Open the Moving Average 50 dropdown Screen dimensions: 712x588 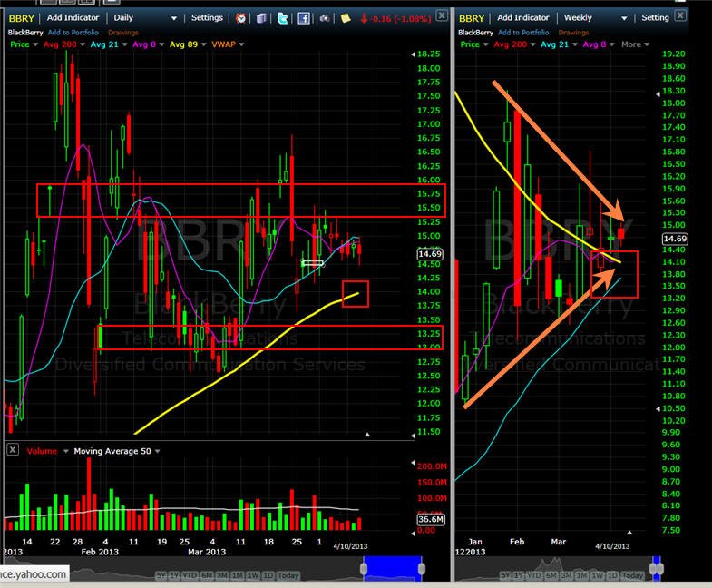117,451
